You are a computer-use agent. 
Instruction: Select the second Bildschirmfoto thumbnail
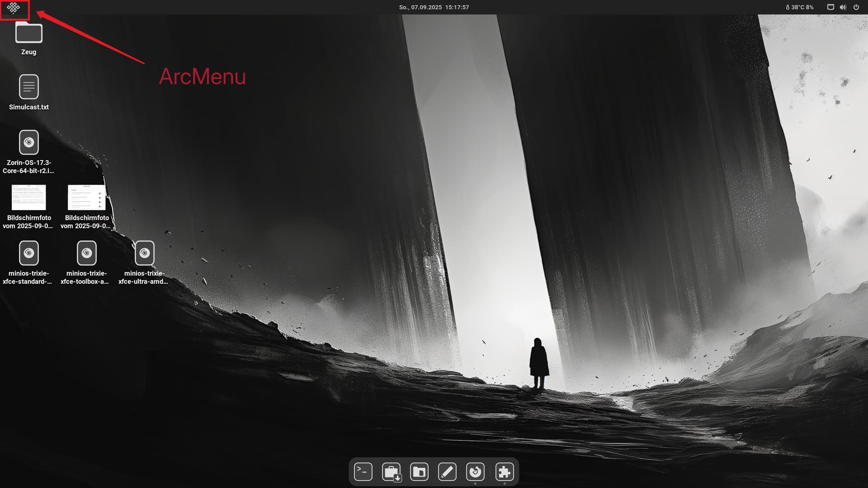(x=86, y=197)
